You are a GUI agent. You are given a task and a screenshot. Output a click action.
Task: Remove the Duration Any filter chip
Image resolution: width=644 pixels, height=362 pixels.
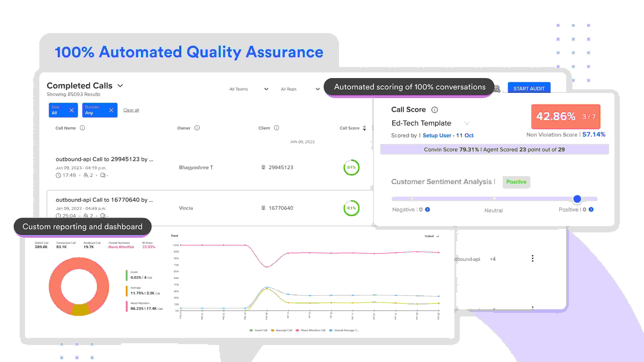pyautogui.click(x=111, y=110)
